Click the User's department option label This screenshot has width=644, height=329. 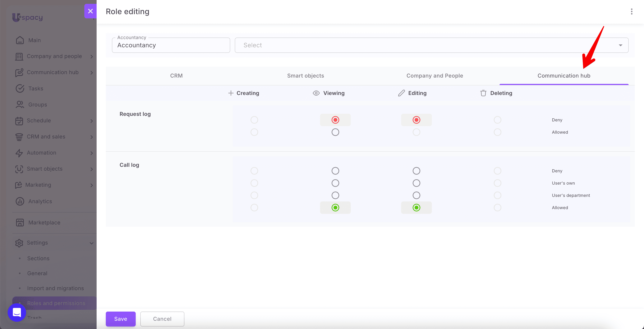point(571,195)
